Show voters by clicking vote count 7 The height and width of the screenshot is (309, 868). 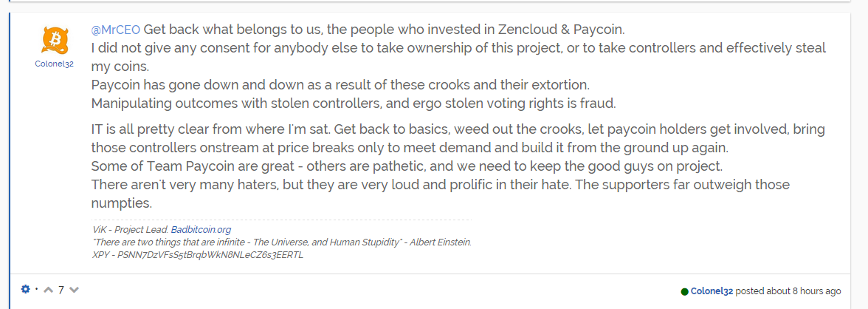pyautogui.click(x=61, y=290)
